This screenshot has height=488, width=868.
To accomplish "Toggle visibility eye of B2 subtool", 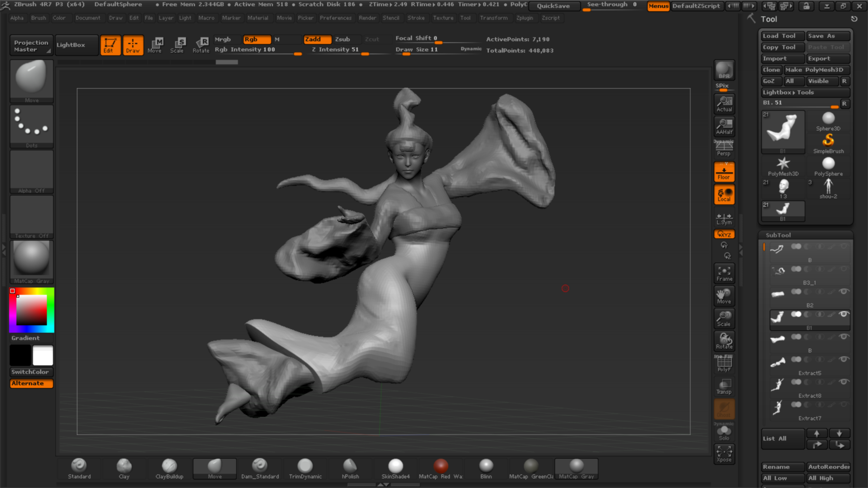I will (x=844, y=292).
